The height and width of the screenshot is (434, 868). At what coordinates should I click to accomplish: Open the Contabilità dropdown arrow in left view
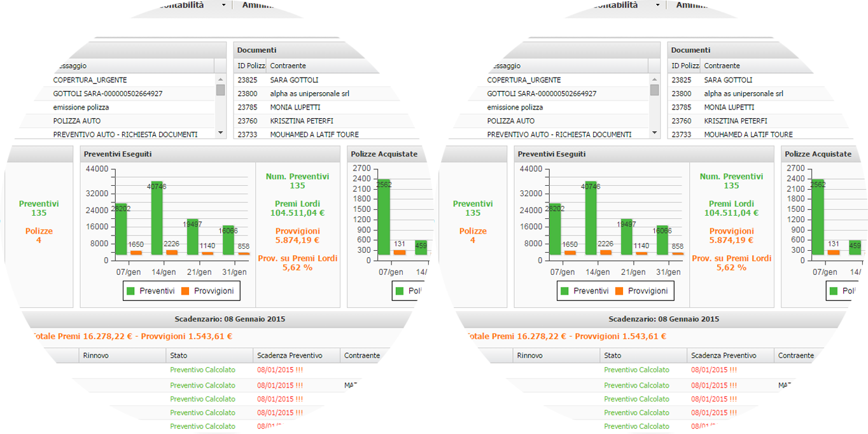click(x=223, y=5)
